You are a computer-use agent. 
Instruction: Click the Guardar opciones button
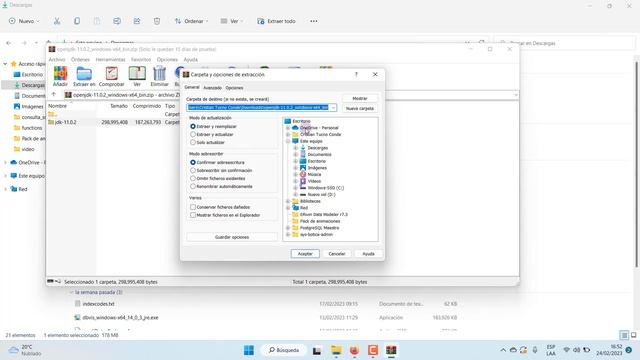click(232, 237)
